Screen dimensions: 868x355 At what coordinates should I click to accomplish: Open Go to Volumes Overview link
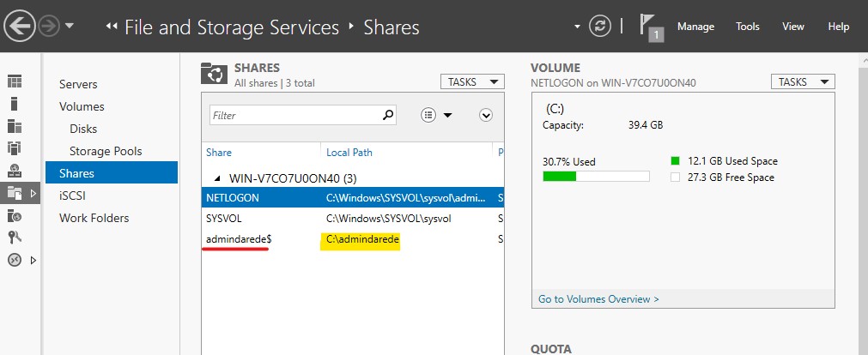coord(598,299)
